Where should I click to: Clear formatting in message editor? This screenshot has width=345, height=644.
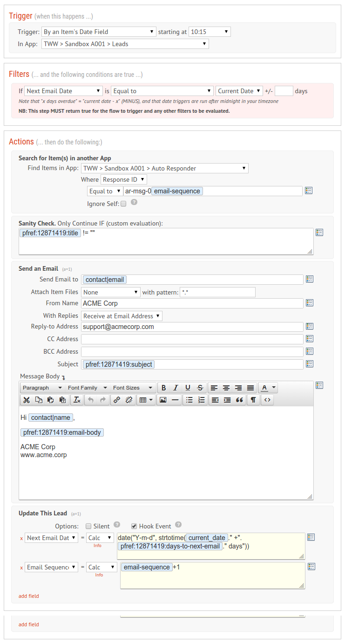[77, 400]
